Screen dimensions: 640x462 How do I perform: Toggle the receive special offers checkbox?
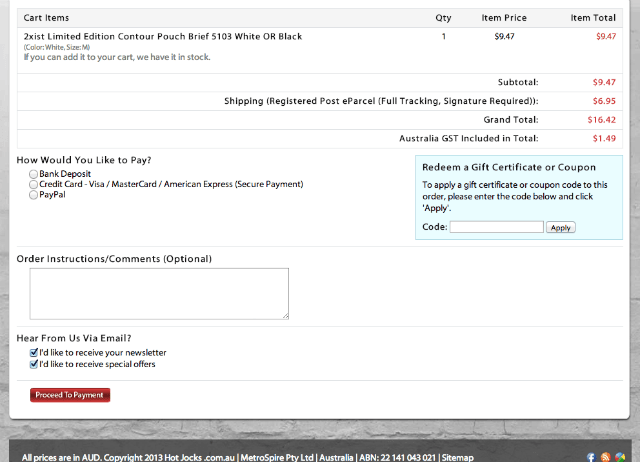(x=34, y=364)
